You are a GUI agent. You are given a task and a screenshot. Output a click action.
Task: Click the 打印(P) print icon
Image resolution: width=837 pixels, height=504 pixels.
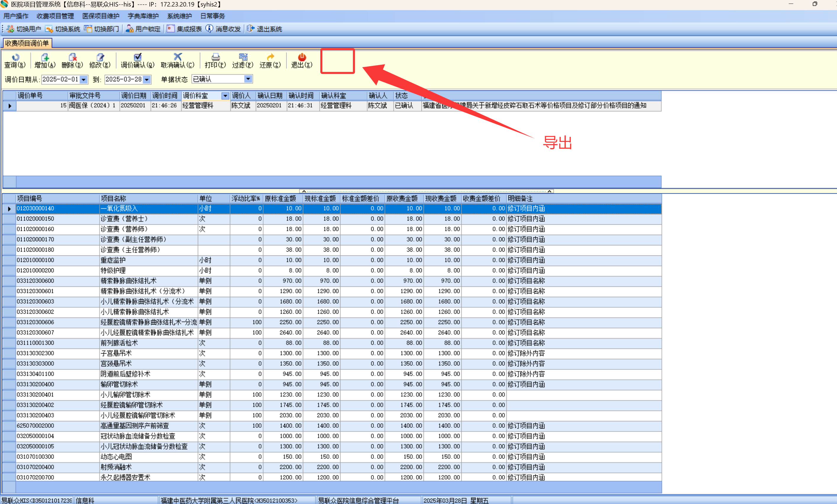(x=215, y=57)
